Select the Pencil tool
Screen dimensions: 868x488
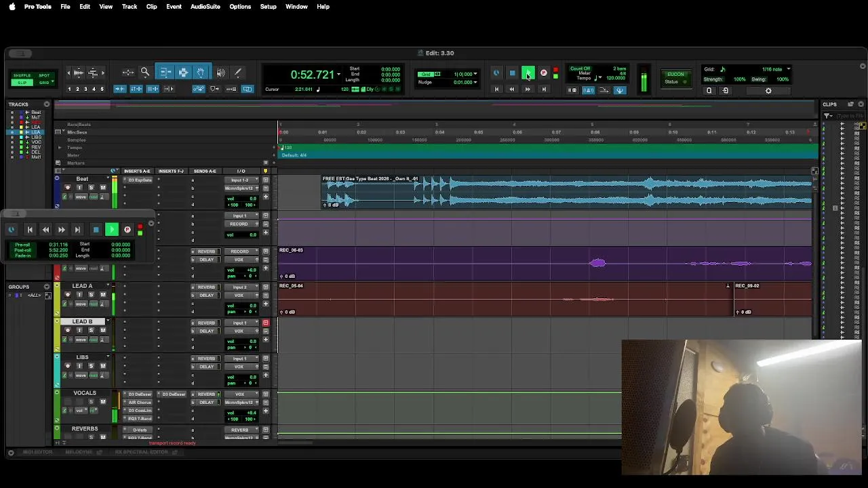238,73
